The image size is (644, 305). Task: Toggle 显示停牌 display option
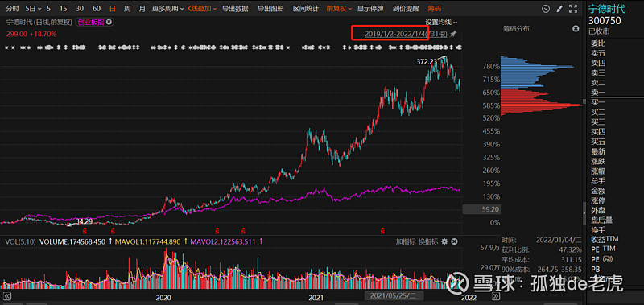pyautogui.click(x=370, y=8)
